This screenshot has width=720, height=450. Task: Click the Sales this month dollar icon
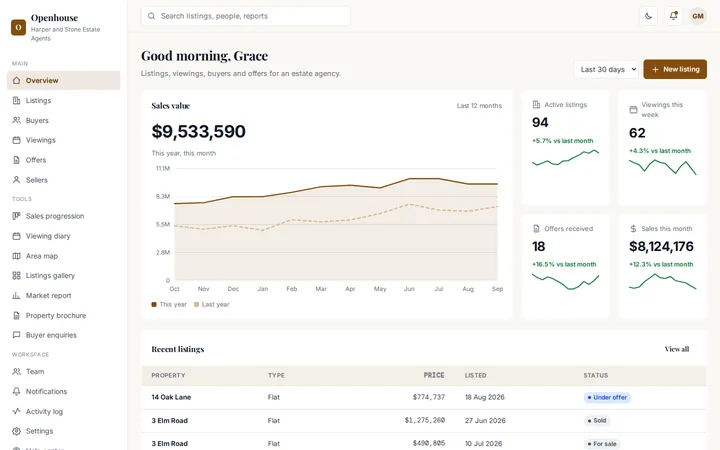(633, 229)
